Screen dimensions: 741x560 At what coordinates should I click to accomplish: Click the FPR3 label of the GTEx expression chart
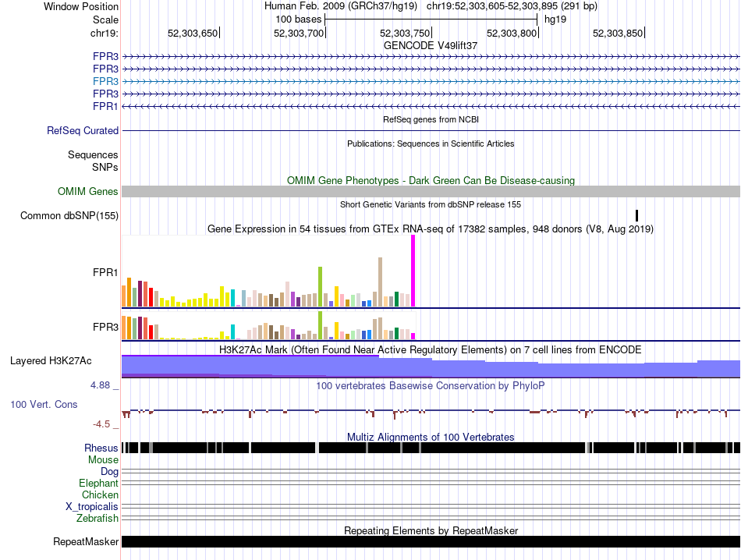point(105,327)
